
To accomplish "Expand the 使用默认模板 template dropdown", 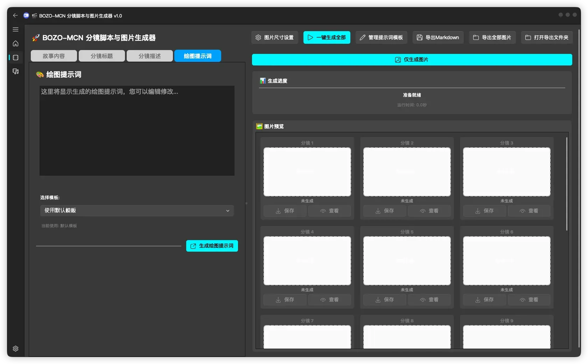I will (137, 211).
